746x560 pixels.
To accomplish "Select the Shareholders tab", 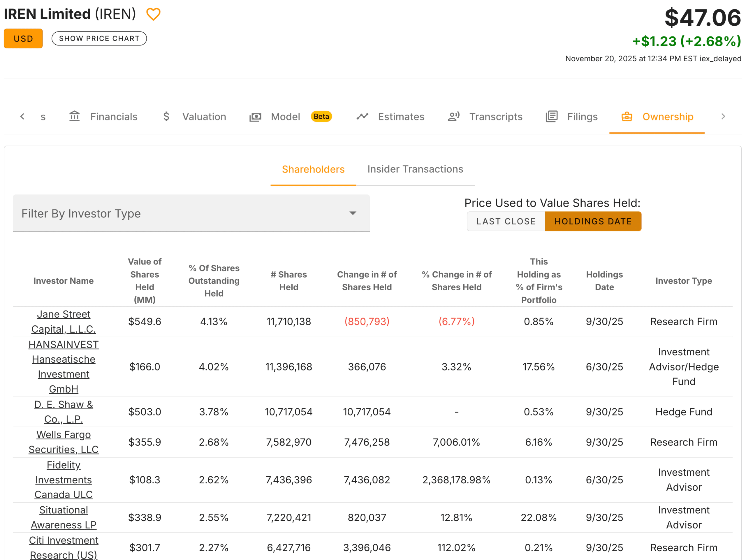I will point(313,169).
